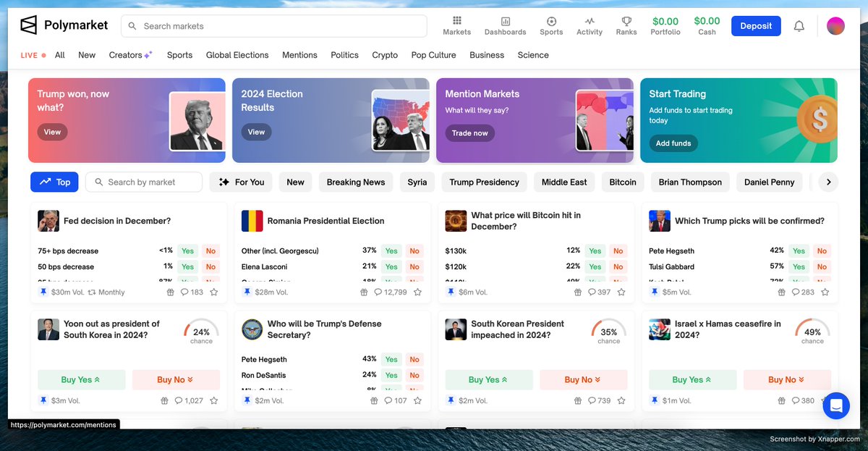
Task: Open the Portfolio balance
Action: point(665,26)
